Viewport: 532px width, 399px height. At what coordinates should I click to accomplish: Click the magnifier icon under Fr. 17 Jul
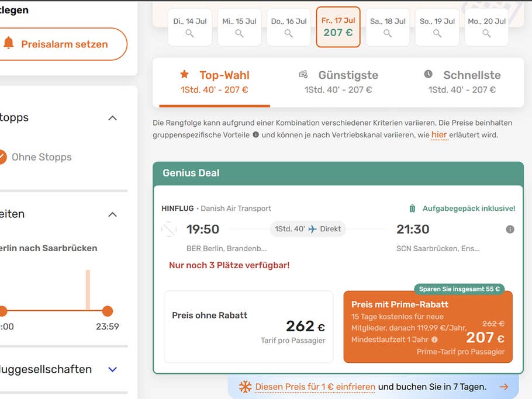click(338, 33)
